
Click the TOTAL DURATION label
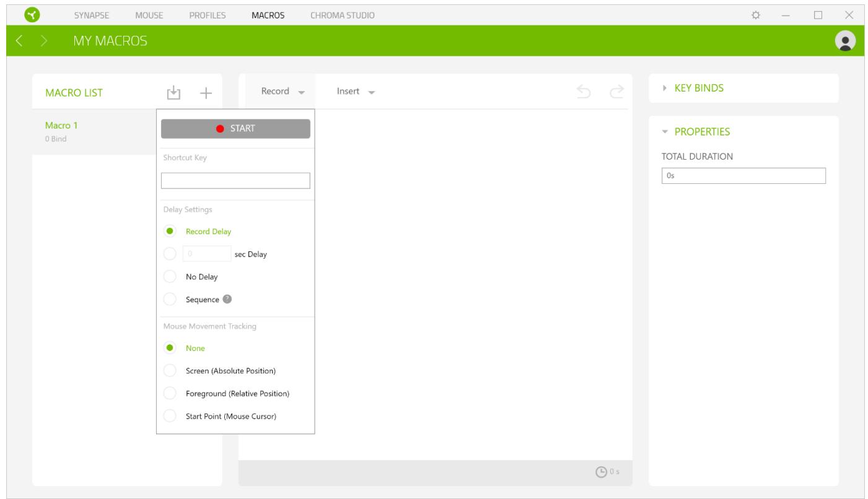click(x=698, y=157)
